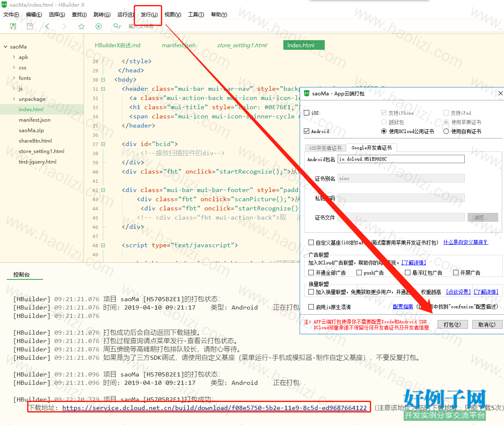Select saoMa.zip in project tree

(31, 131)
